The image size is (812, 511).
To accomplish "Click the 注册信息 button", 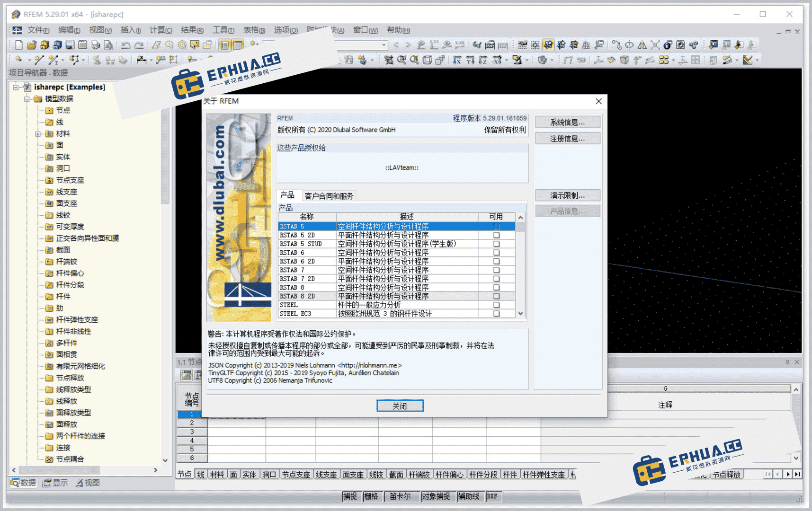I will click(x=568, y=138).
